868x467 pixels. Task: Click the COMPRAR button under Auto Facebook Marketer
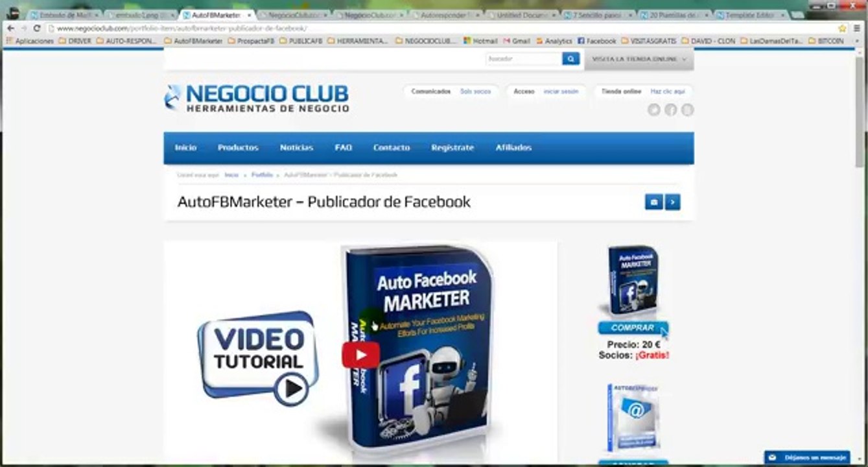(x=632, y=328)
